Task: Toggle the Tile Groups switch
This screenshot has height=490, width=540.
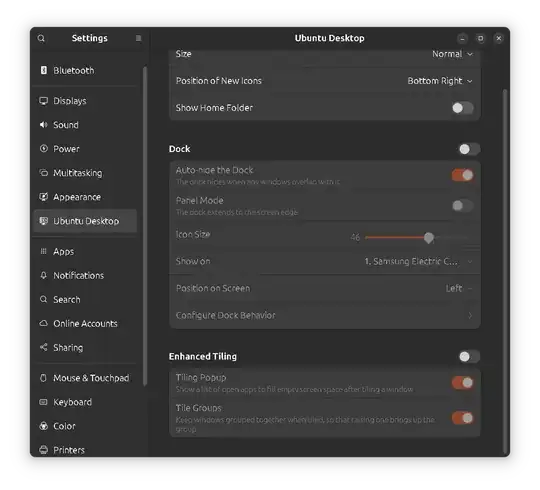Action: (463, 418)
